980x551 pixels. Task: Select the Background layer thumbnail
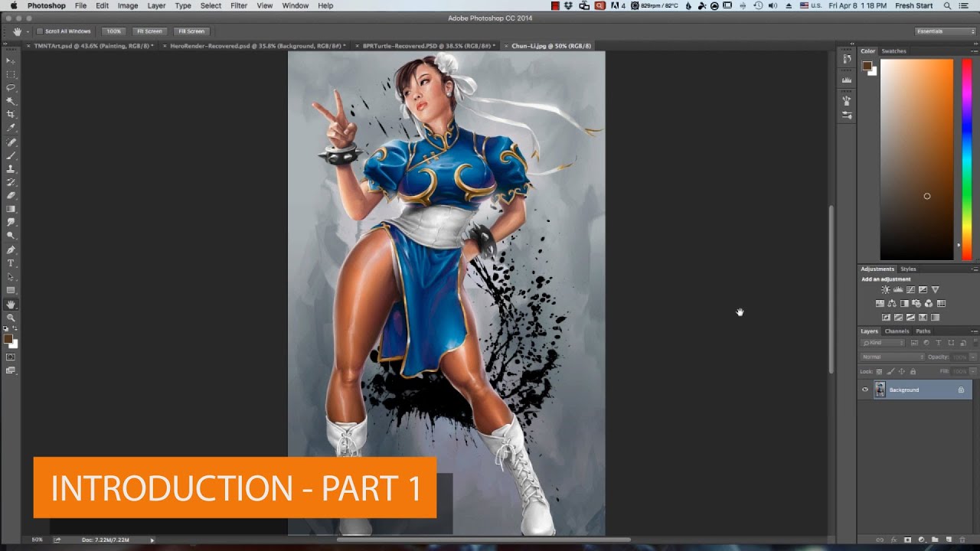pyautogui.click(x=880, y=390)
